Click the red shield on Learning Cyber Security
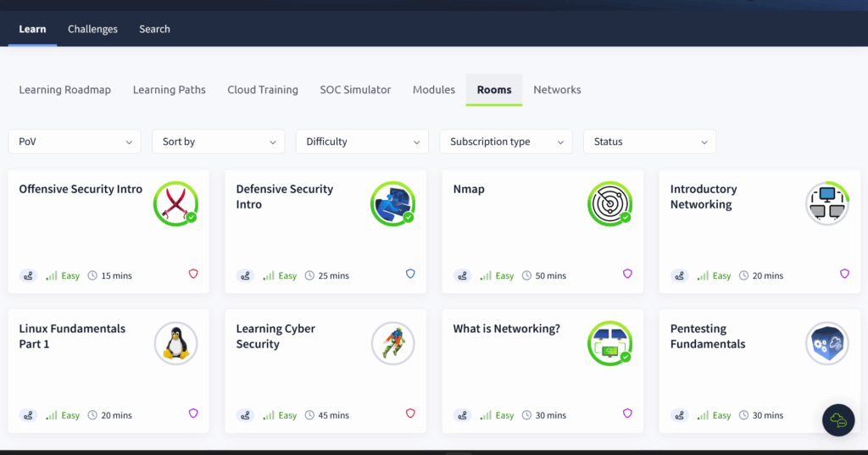This screenshot has height=455, width=868. pos(410,413)
